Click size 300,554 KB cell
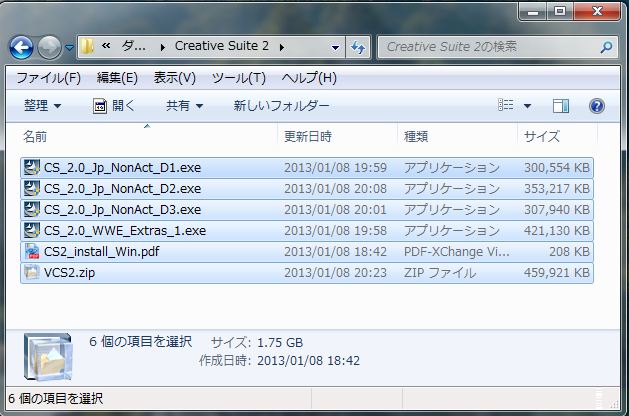629x416 pixels. [x=557, y=168]
